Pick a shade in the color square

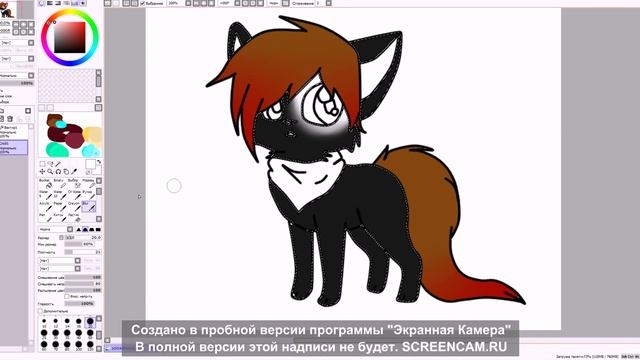click(x=70, y=37)
